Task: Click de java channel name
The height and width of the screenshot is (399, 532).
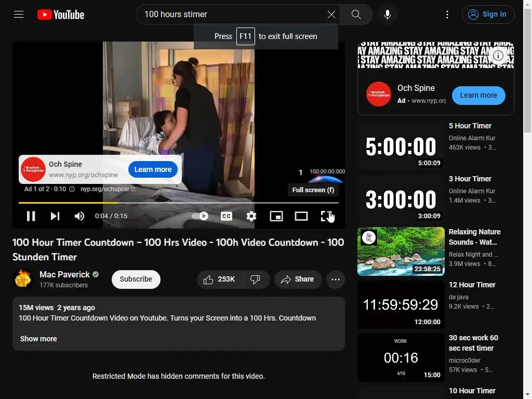Action: 458,297
